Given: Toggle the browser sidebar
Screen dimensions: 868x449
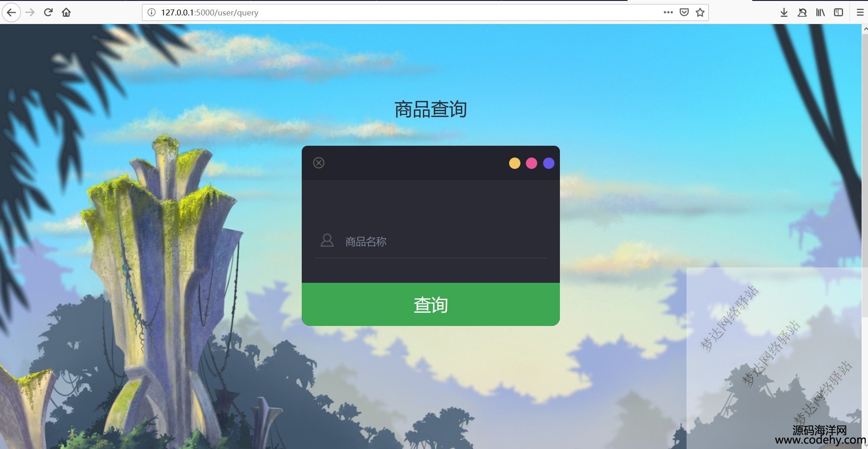Looking at the screenshot, I should (x=839, y=13).
